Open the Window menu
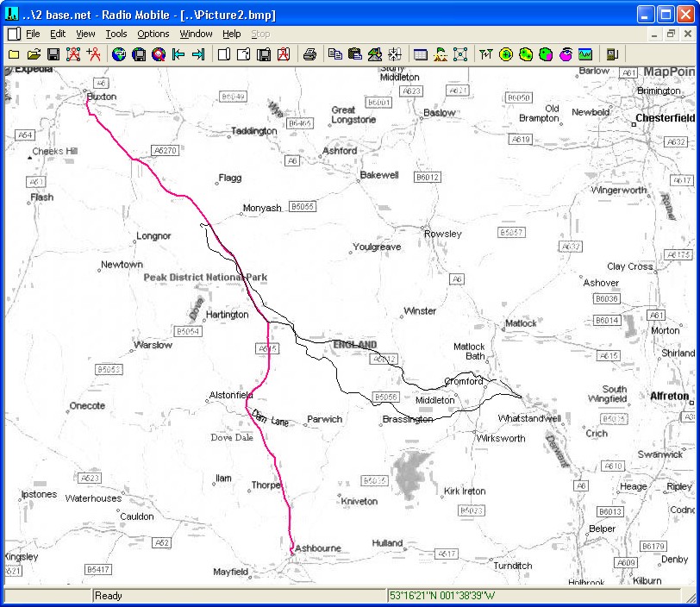The image size is (700, 607). (196, 34)
